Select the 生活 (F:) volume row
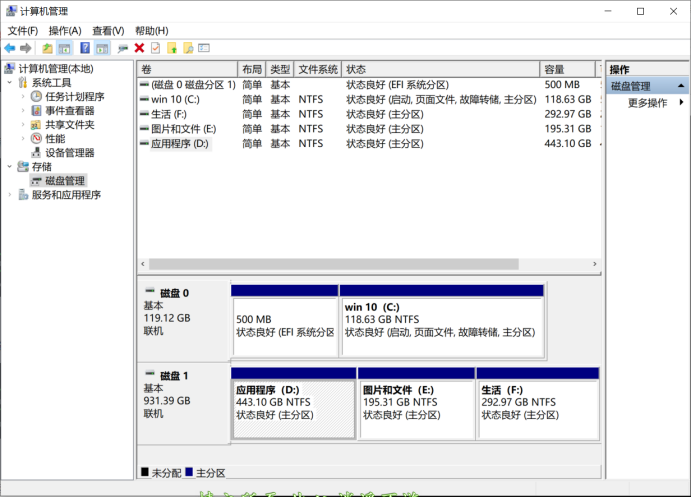This screenshot has height=498, width=692. point(369,114)
